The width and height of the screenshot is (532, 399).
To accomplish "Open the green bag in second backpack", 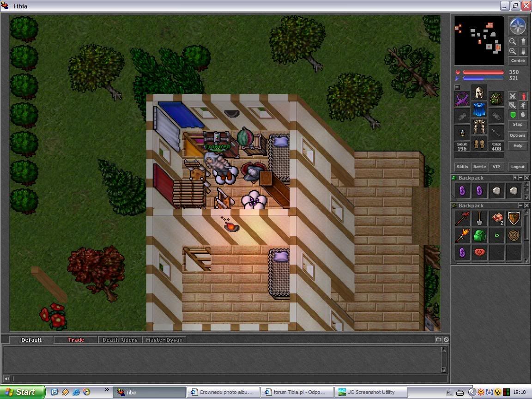I will click(x=479, y=236).
